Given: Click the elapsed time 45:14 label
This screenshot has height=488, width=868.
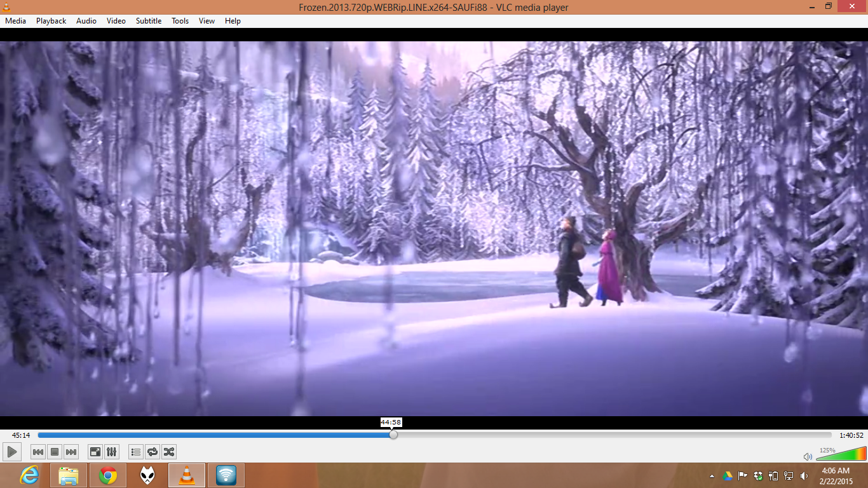Looking at the screenshot, I should (21, 435).
